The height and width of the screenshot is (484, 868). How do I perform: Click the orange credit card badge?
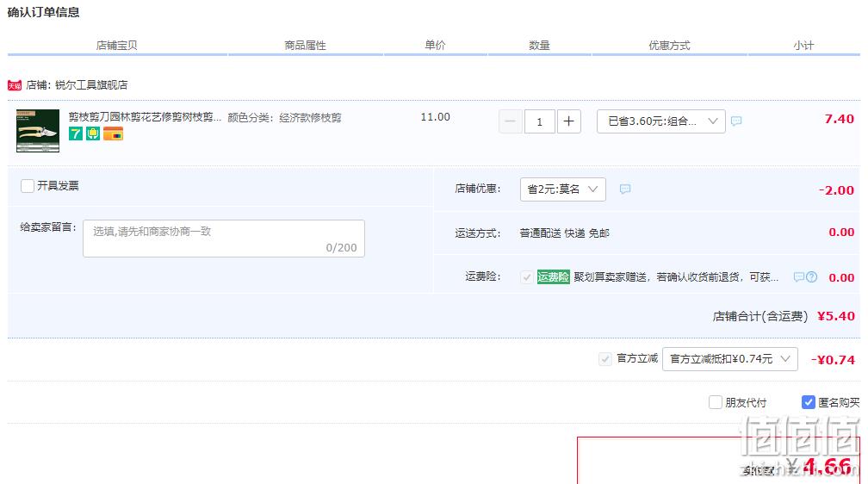pos(113,133)
